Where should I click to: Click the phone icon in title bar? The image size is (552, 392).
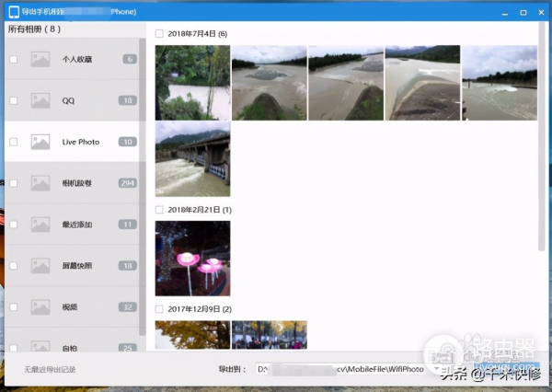(13, 12)
